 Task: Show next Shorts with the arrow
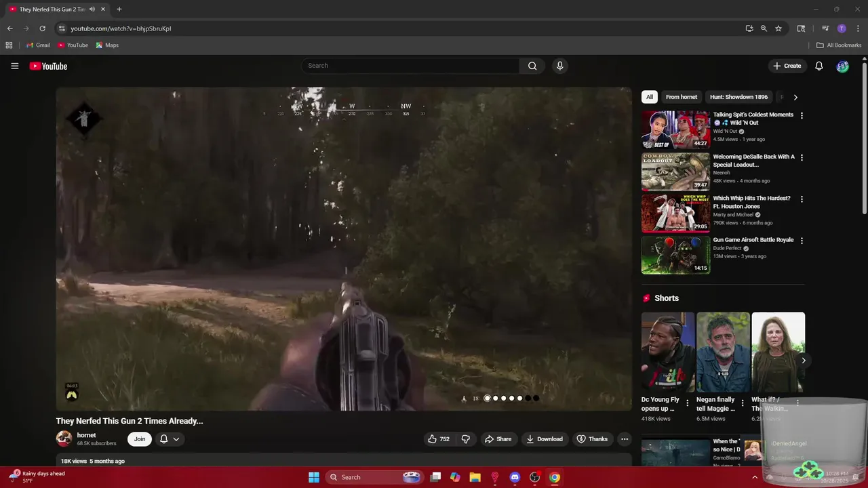[803, 361]
